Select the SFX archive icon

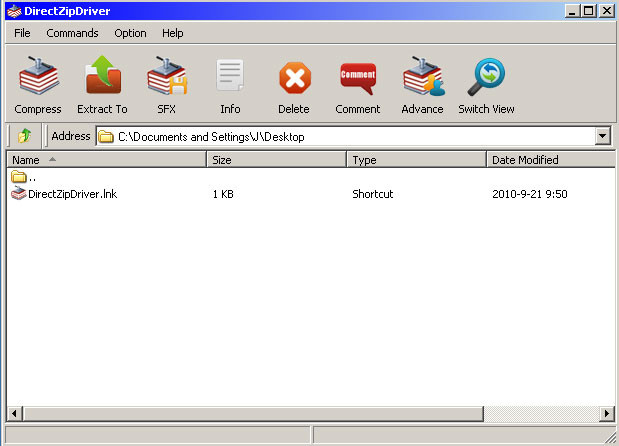167,76
